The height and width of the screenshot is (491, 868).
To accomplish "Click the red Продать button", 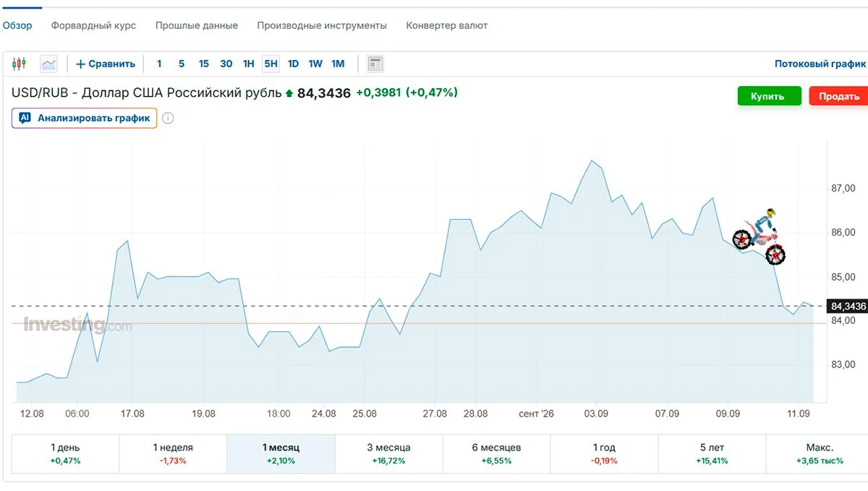I will pyautogui.click(x=838, y=96).
